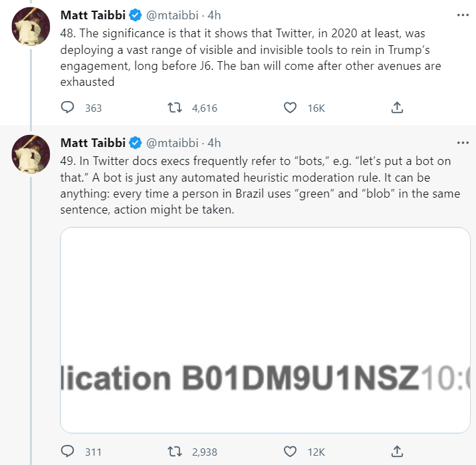
Task: Click 4h timestamp on tweet 49
Action: pos(214,143)
